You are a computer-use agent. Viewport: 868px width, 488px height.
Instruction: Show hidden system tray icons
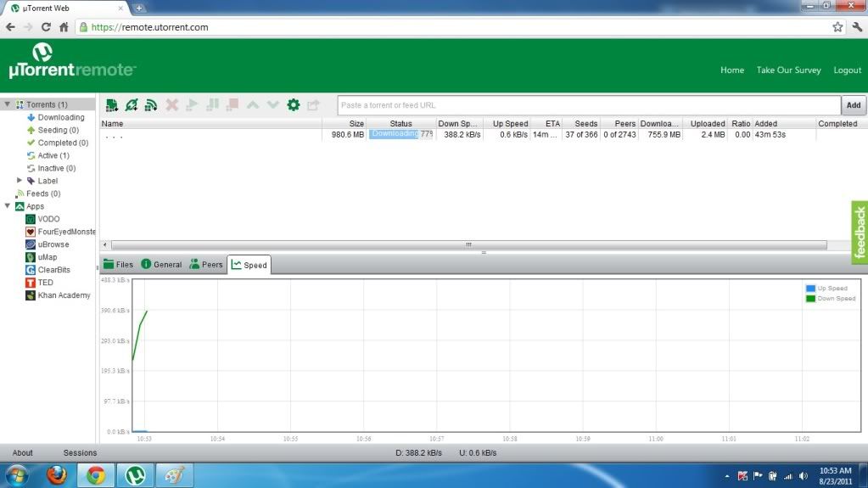click(x=727, y=476)
